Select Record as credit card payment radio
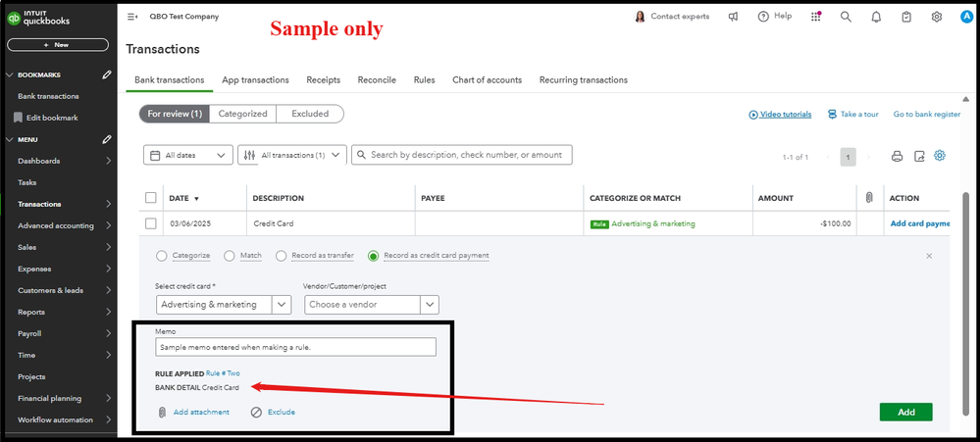The image size is (980, 442). click(374, 256)
